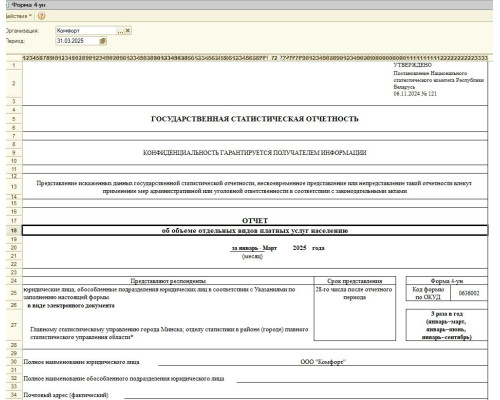The image size is (500, 400).
Task: Click the Представляют респонденты column header
Action: pyautogui.click(x=168, y=281)
